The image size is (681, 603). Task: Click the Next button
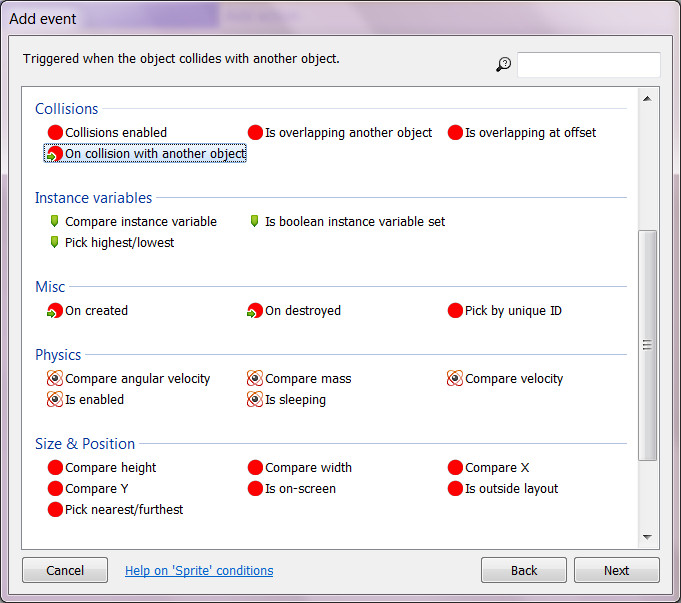[x=616, y=570]
